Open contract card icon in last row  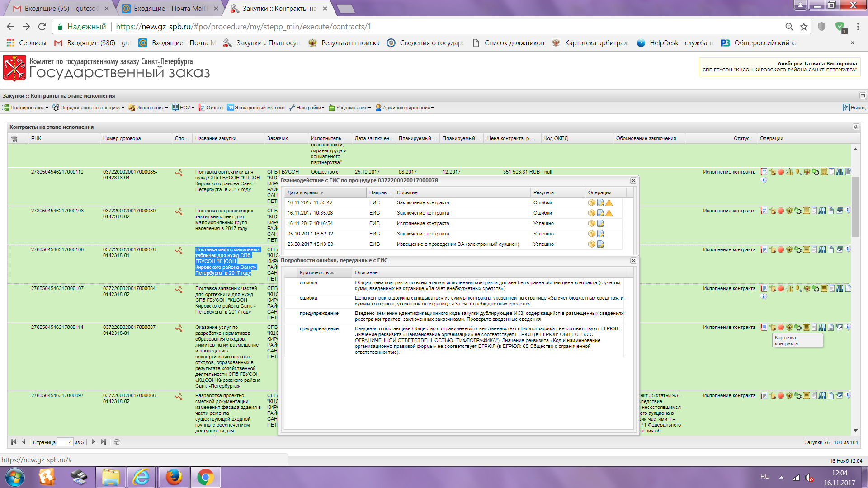764,396
